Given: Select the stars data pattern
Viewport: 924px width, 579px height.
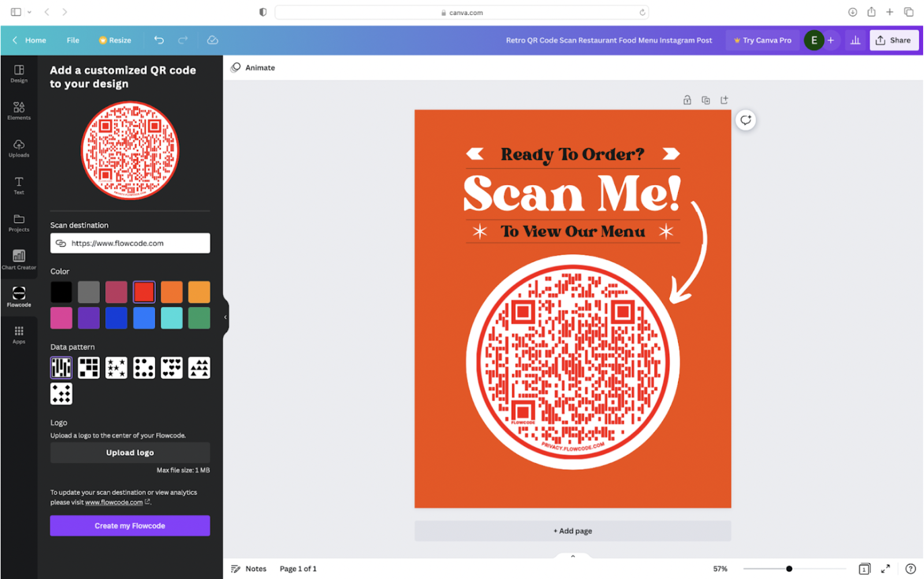Looking at the screenshot, I should (116, 367).
